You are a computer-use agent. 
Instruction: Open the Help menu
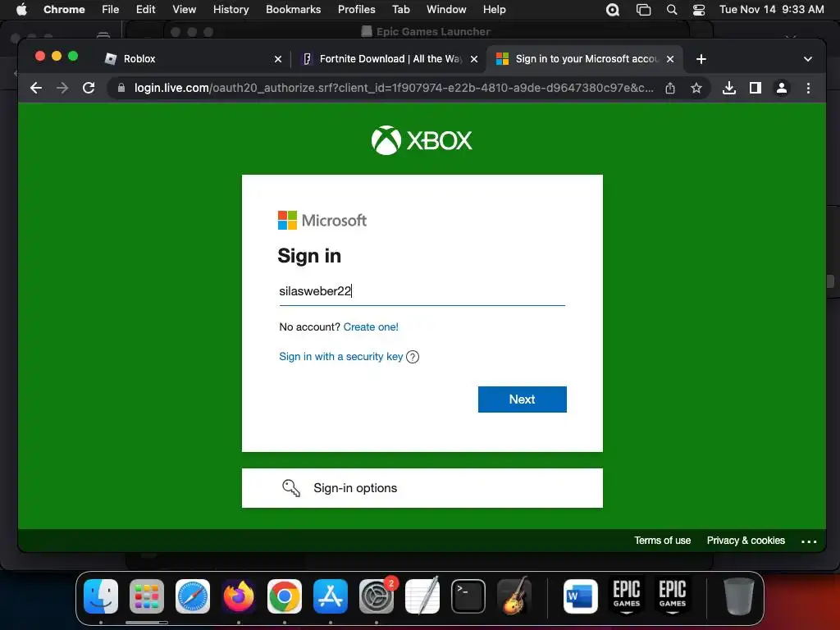[x=494, y=10]
